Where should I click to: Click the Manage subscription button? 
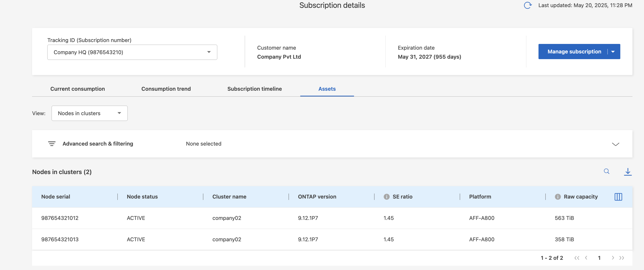[x=574, y=52]
